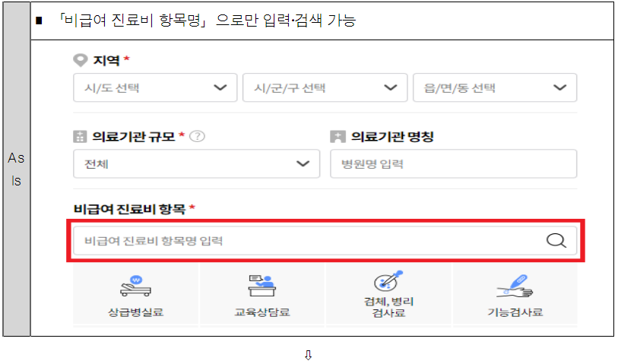Expand the 의료기관 규모 전체 dropdown
Viewport: 618px width, 364px height.
[196, 163]
